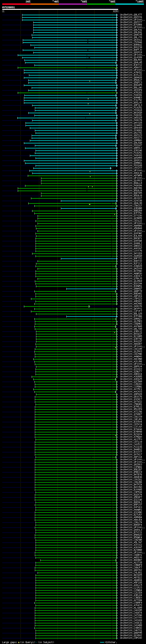Click UniRef100_P93167 label

[x=131, y=146]
